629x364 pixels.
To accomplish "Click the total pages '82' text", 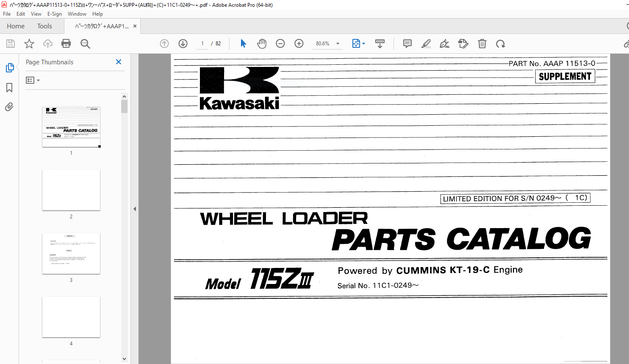I will (218, 44).
